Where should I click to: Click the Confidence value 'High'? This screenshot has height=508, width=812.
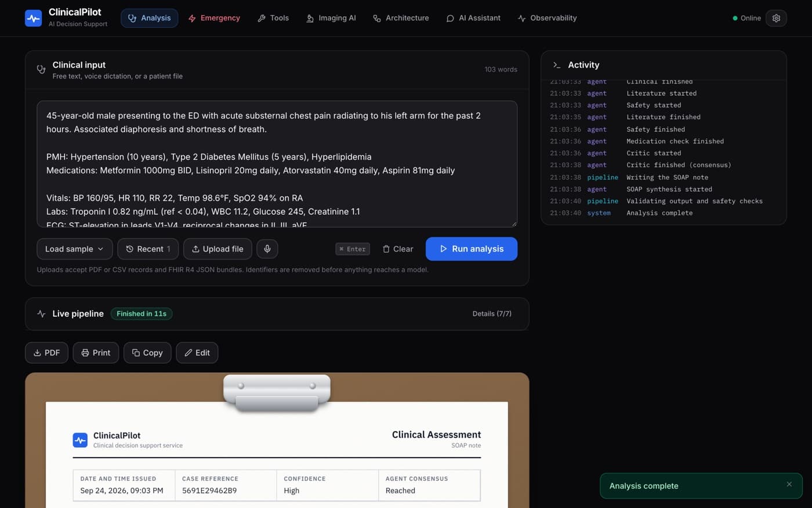point(292,491)
